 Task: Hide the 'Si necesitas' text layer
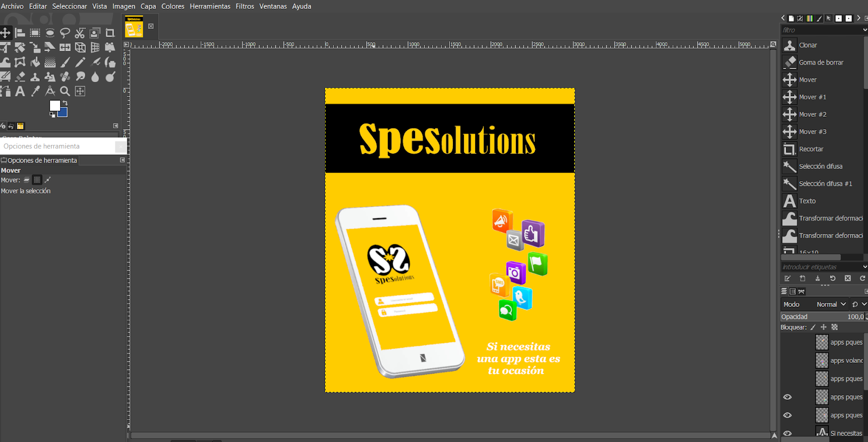(787, 433)
